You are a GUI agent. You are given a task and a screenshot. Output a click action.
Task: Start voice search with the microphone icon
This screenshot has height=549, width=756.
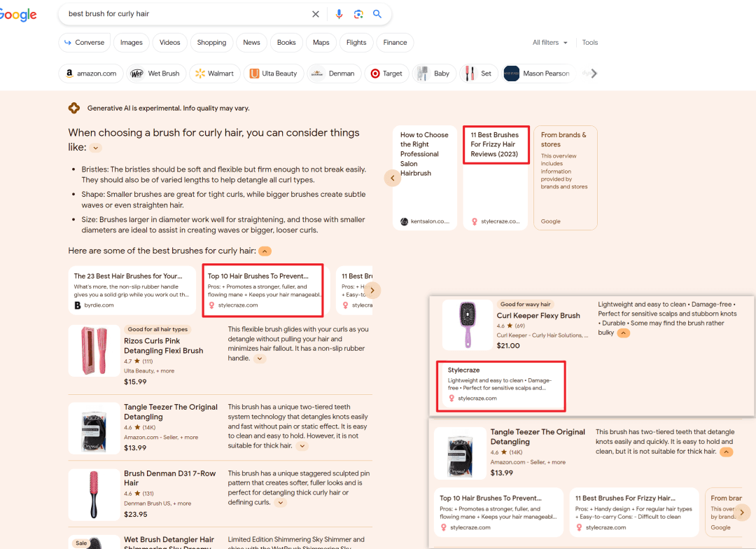tap(339, 14)
